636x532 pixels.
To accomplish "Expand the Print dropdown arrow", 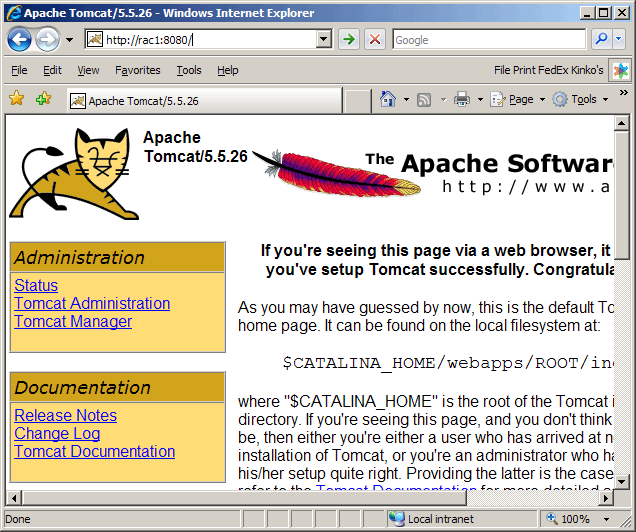I will 480,99.
